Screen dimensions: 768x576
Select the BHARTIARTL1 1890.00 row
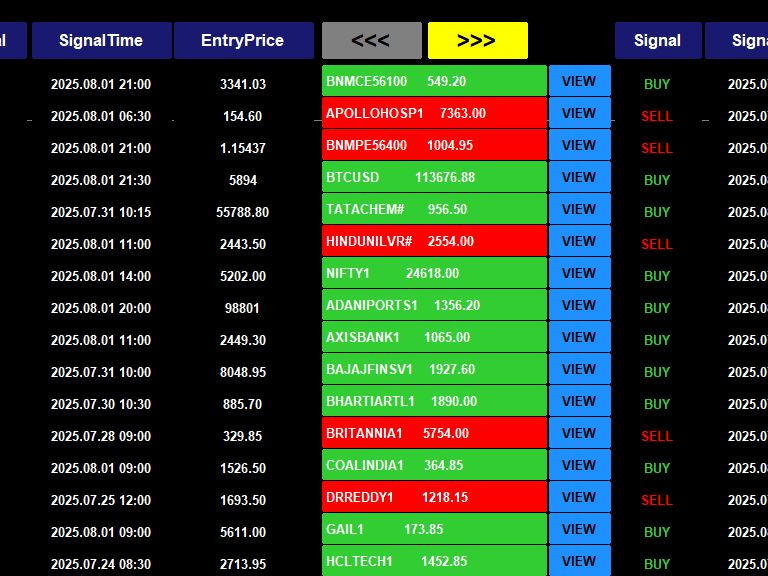coord(434,401)
